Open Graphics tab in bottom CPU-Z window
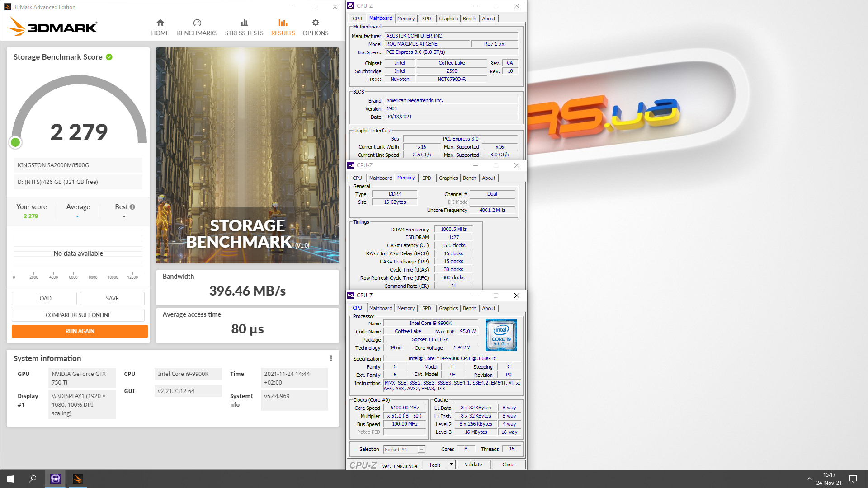Viewport: 868px width, 488px height. point(448,308)
